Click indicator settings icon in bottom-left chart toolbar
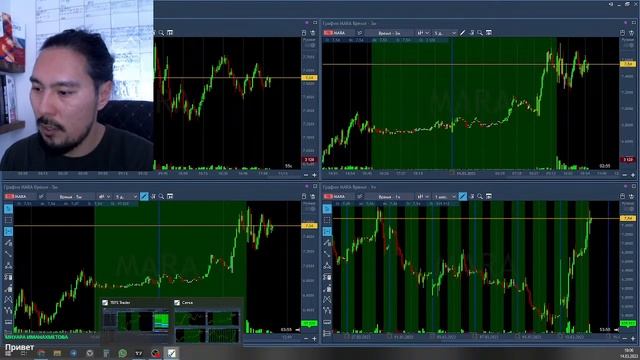The image size is (640, 360). point(153,196)
